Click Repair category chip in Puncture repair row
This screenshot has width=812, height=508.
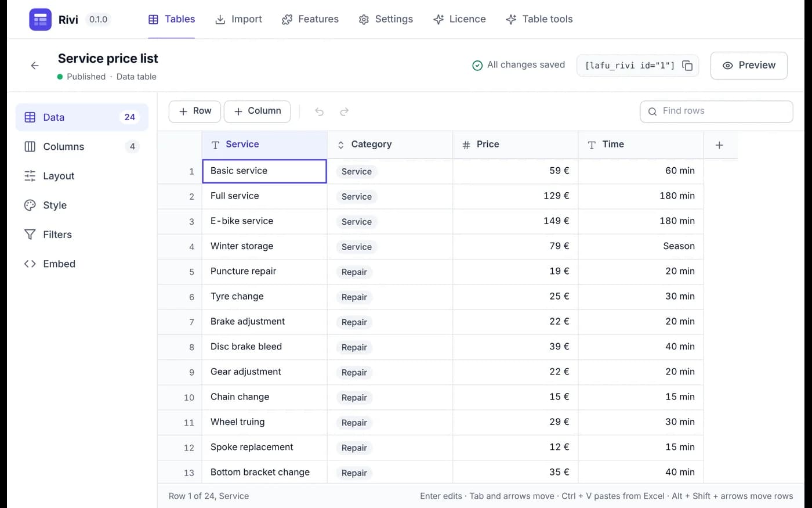[x=354, y=272]
